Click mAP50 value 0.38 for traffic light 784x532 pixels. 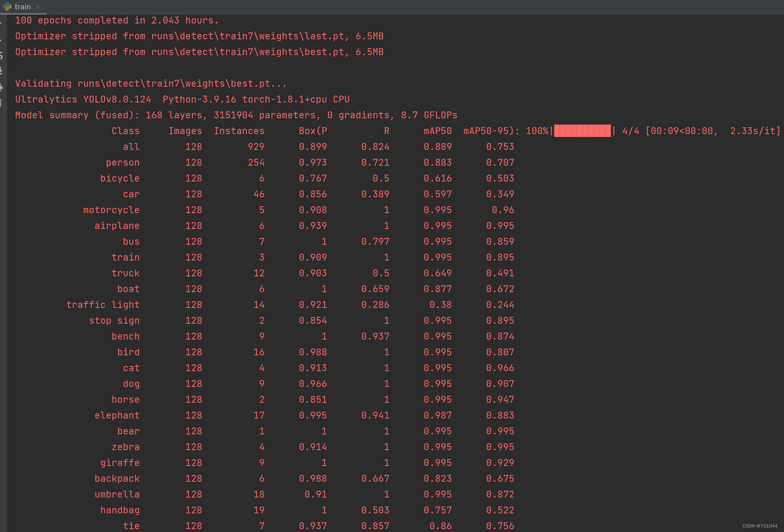(441, 305)
